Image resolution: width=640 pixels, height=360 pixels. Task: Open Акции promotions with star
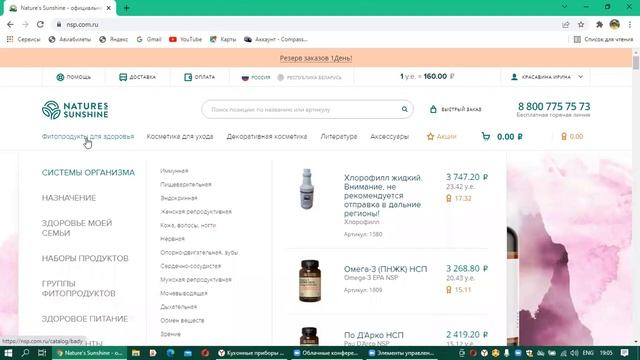coord(441,136)
